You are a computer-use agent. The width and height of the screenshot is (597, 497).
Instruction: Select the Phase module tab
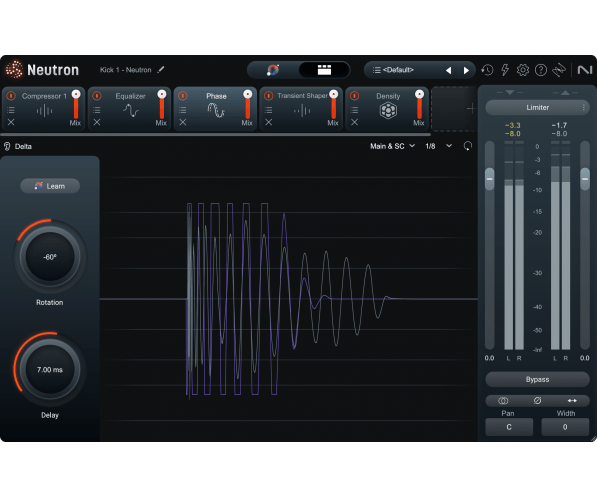coord(215,109)
